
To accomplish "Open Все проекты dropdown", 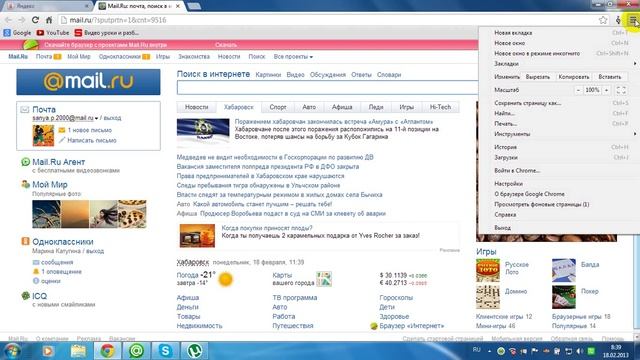I will (x=293, y=57).
